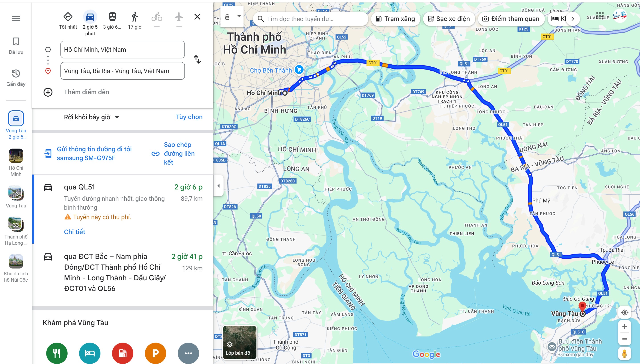Show my location on the map

[624, 312]
